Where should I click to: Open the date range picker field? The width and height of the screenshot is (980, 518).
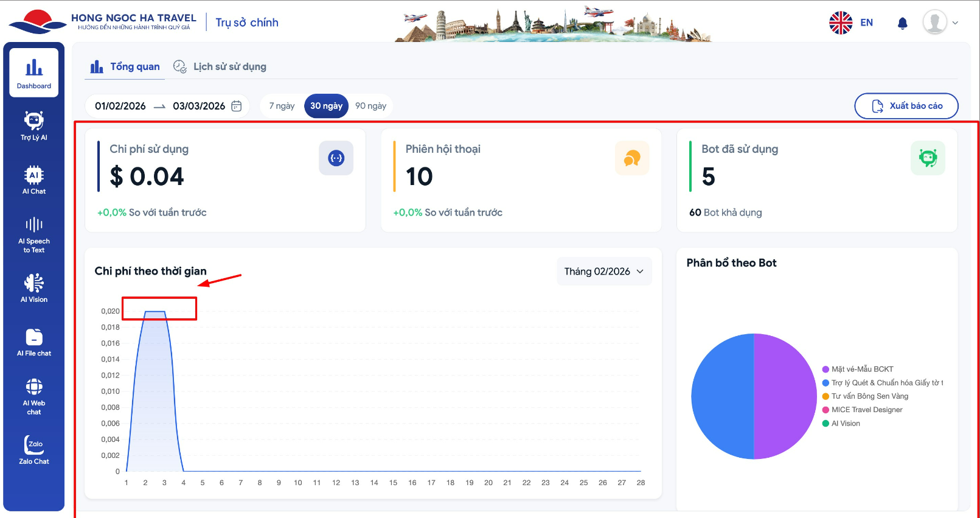pyautogui.click(x=168, y=106)
